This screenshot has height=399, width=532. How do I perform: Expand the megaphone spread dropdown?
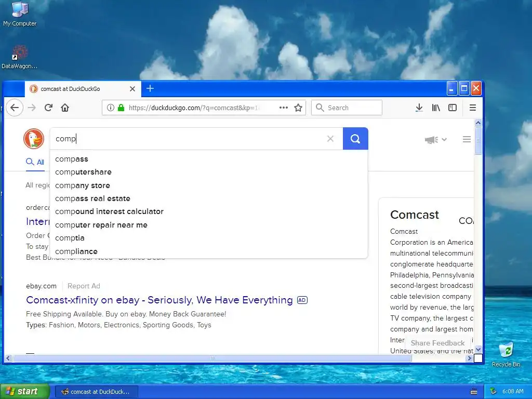coord(436,139)
